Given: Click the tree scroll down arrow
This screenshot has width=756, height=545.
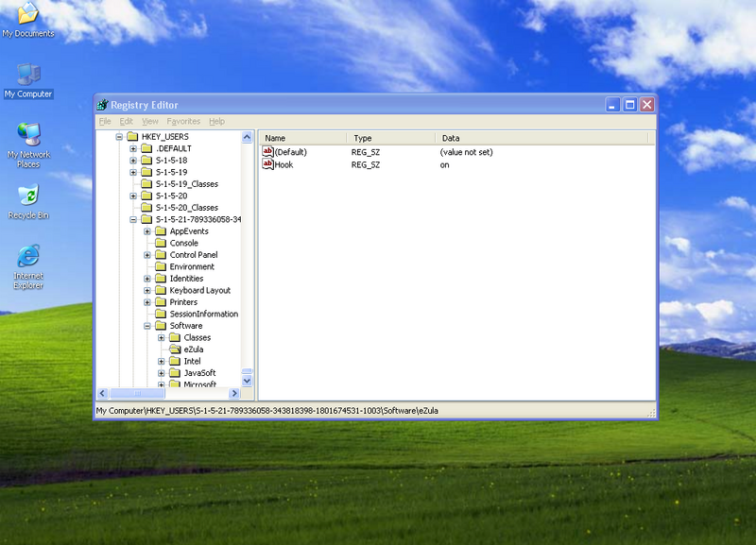Looking at the screenshot, I should click(x=247, y=381).
